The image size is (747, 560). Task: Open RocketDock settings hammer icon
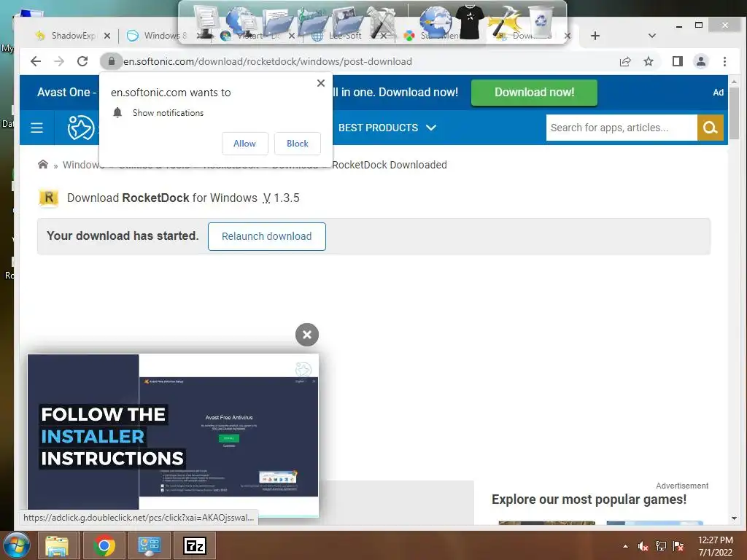point(505,22)
